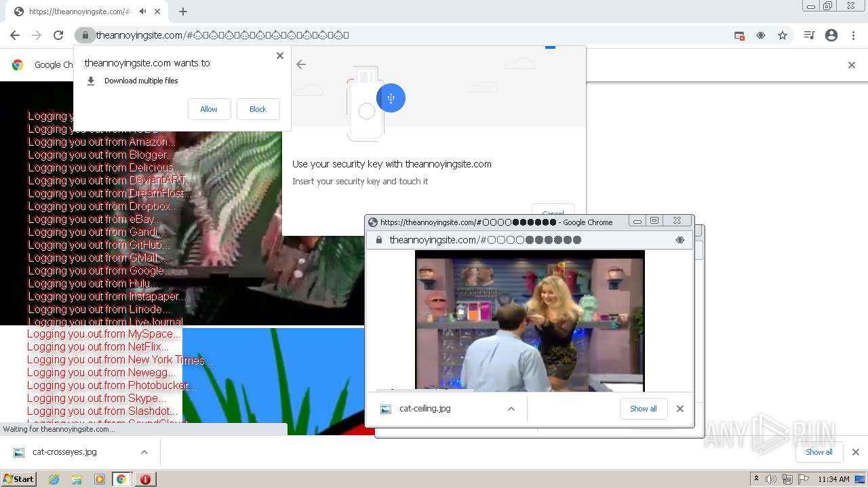This screenshot has height=488, width=868.
Task: Launch Internet Explorer from taskbar
Action: pos(54,479)
